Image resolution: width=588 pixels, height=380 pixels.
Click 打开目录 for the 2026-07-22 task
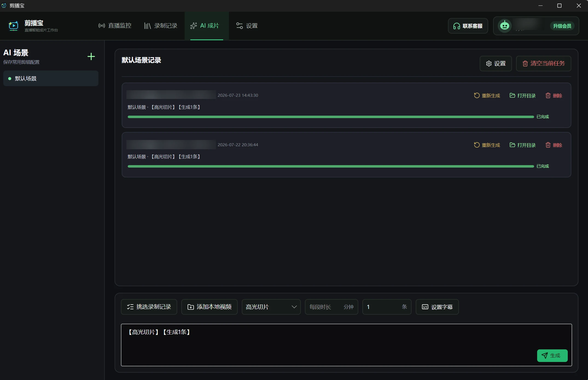click(523, 145)
